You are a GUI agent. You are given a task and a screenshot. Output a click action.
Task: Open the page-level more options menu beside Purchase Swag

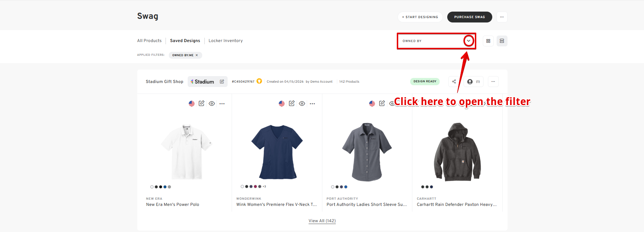[502, 17]
